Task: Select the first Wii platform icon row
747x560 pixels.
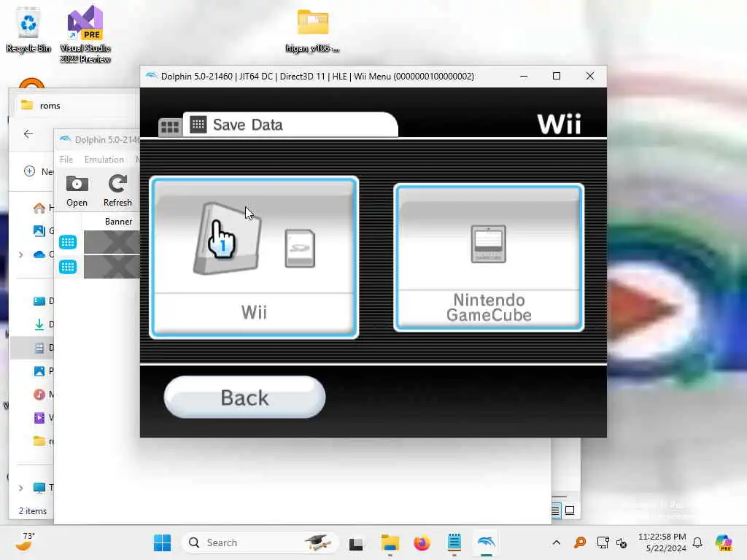Action: tap(68, 242)
